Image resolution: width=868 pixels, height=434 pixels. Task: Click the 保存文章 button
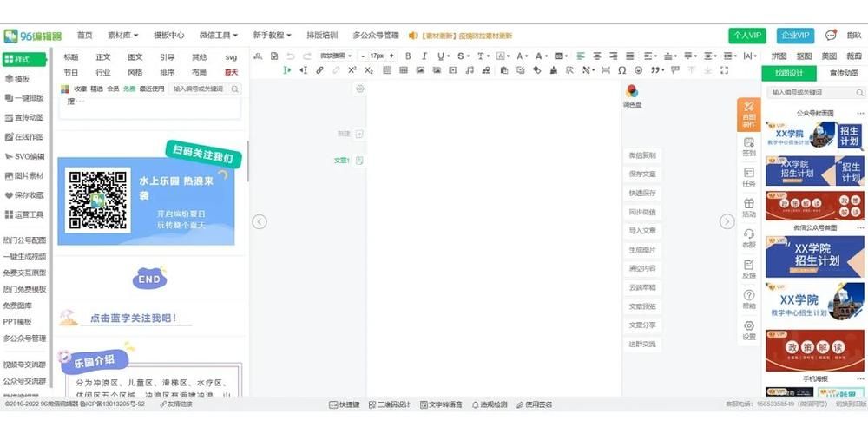pyautogui.click(x=642, y=174)
